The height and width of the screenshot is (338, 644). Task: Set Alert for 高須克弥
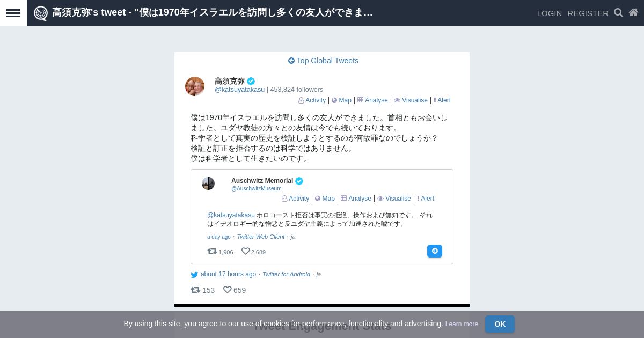[x=442, y=100]
